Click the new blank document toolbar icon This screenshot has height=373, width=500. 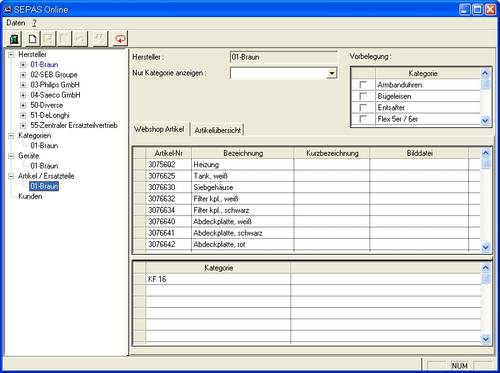pos(33,39)
